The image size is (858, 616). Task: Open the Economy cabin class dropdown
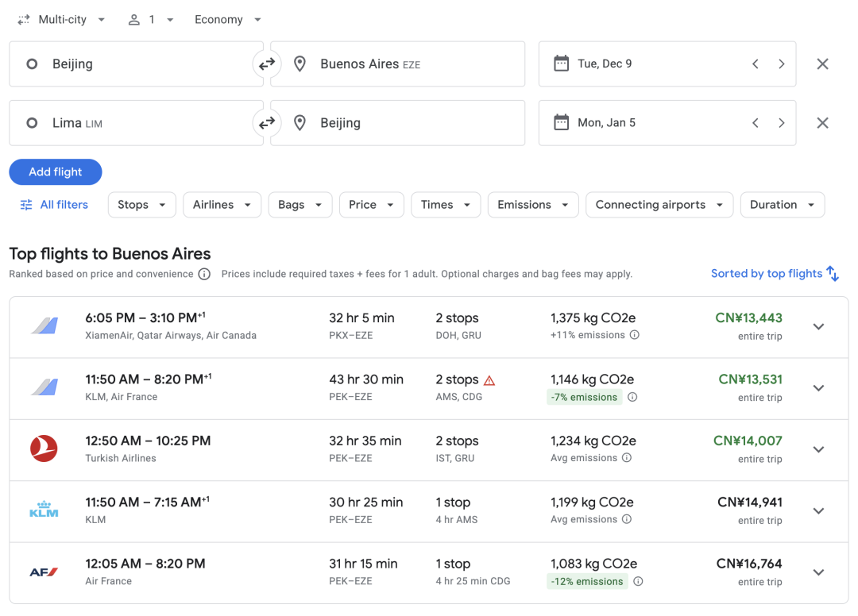(228, 20)
